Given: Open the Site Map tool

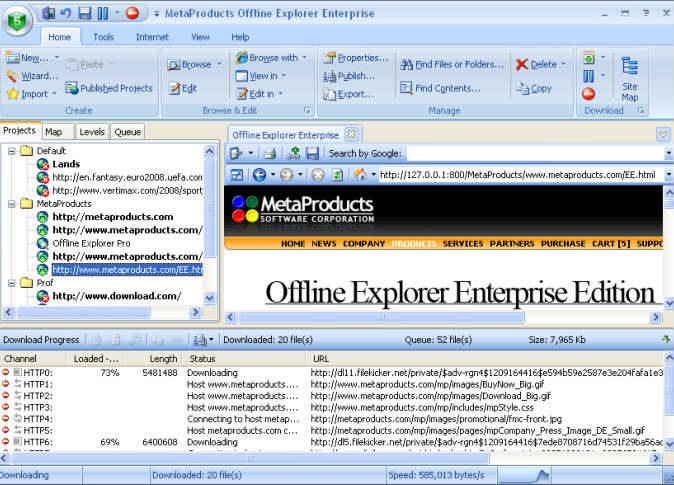Looking at the screenshot, I should [629, 77].
